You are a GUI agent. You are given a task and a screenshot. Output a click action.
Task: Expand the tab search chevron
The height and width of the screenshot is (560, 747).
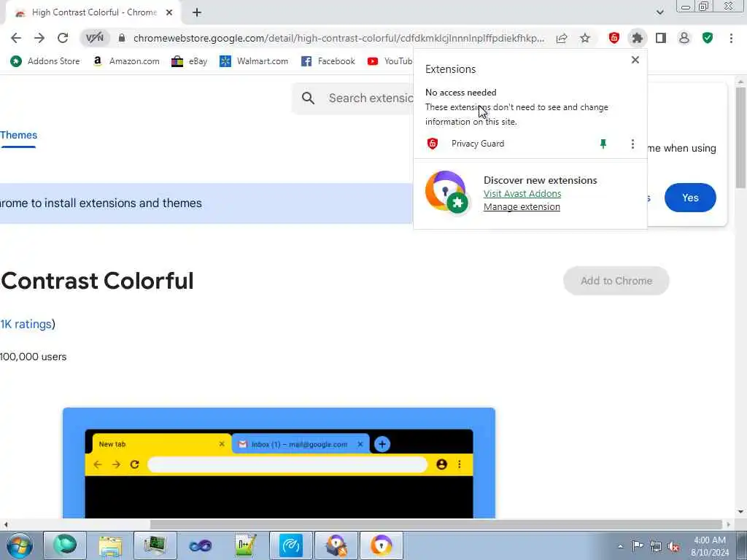pos(659,12)
